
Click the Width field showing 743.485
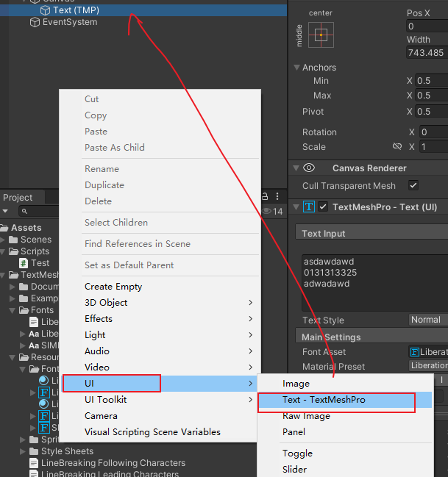427,53
